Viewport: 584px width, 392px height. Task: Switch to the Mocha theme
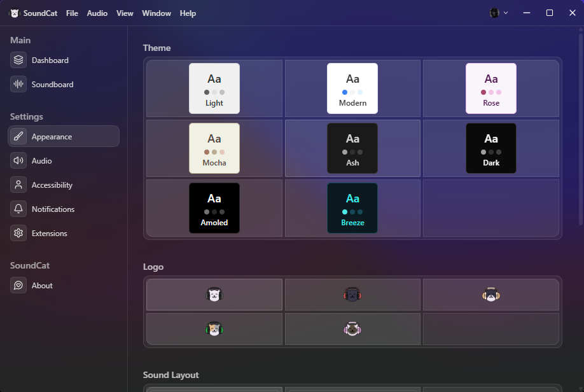coord(214,148)
